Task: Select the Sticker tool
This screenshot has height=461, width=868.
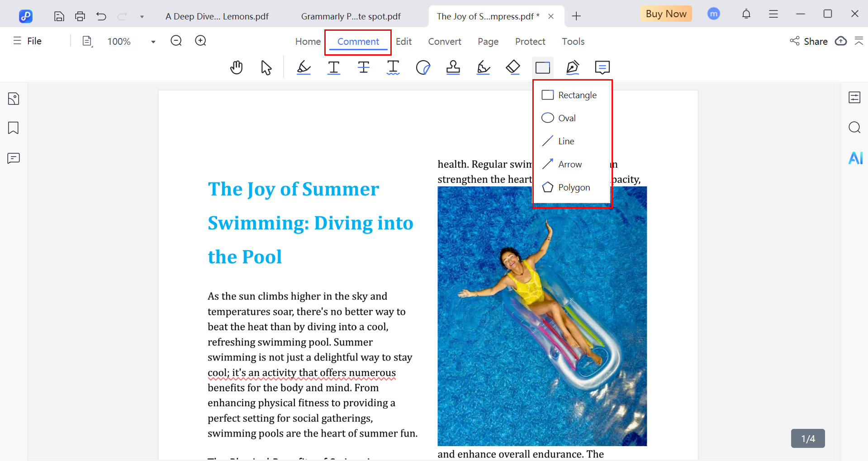Action: click(423, 67)
